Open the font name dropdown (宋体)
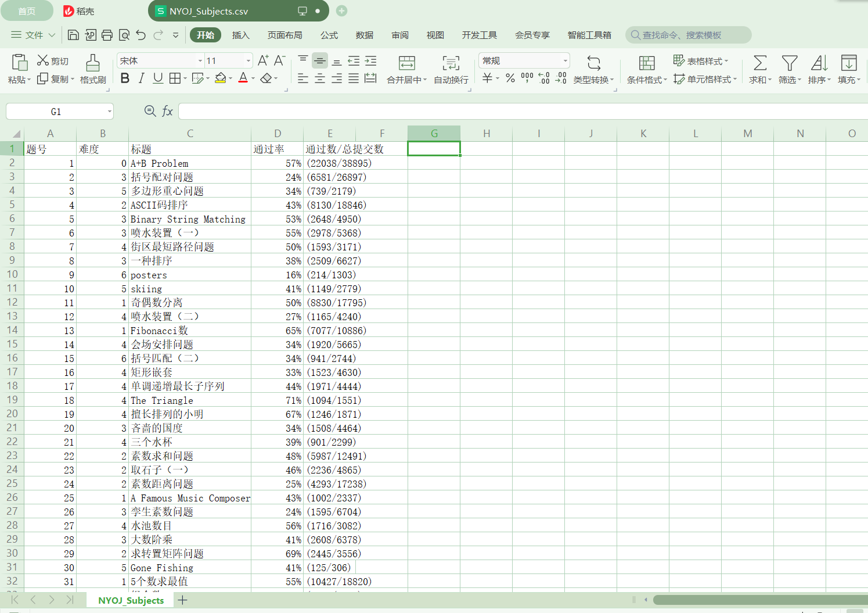The width and height of the screenshot is (868, 613). [x=200, y=60]
